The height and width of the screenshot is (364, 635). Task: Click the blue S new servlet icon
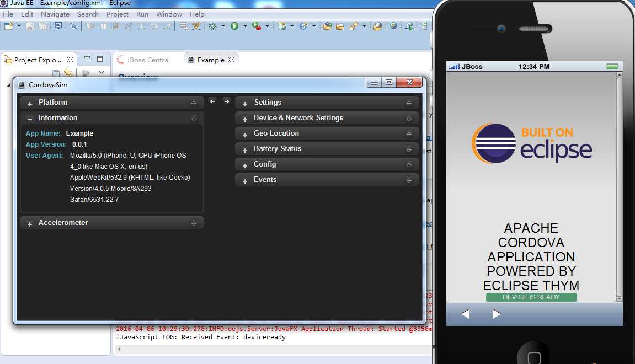point(304,26)
